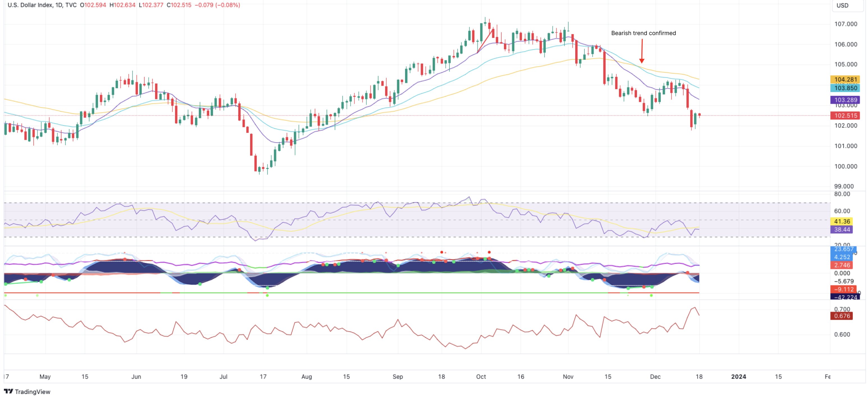Click the dark red 0.676 indicator label
The height and width of the screenshot is (396, 868).
(842, 316)
